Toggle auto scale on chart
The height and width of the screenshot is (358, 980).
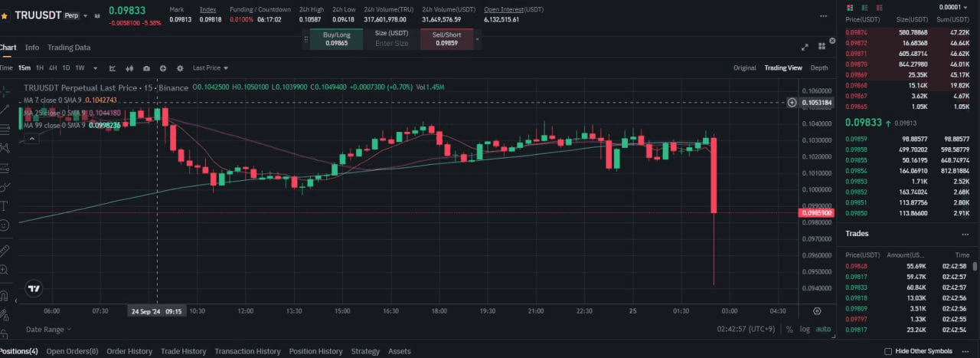[x=823, y=329]
